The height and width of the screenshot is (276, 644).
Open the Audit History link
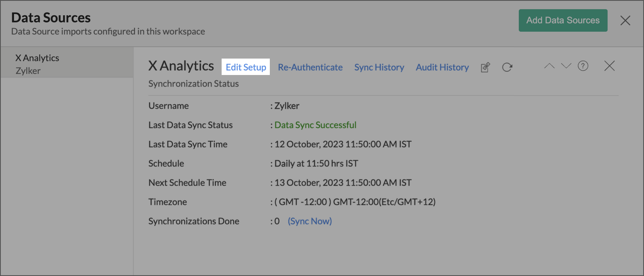442,67
